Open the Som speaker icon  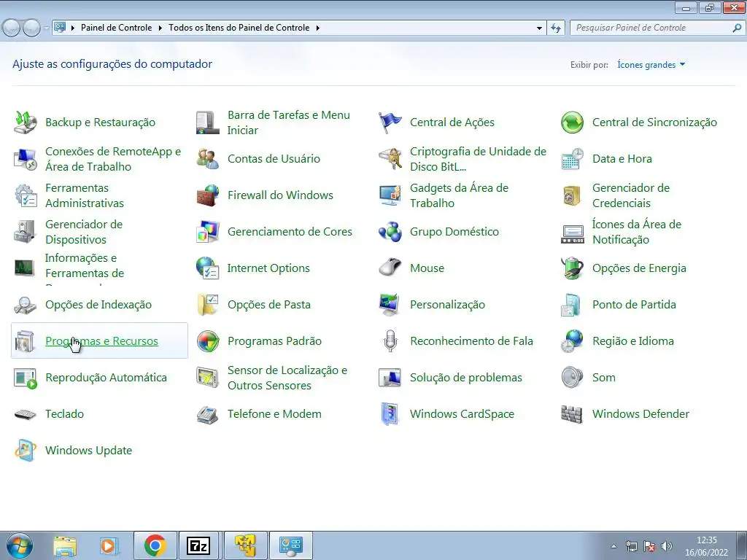coord(572,378)
